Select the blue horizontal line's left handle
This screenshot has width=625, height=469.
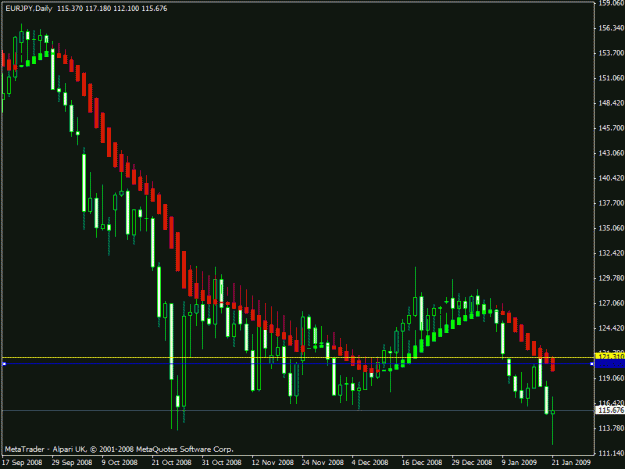click(x=4, y=364)
